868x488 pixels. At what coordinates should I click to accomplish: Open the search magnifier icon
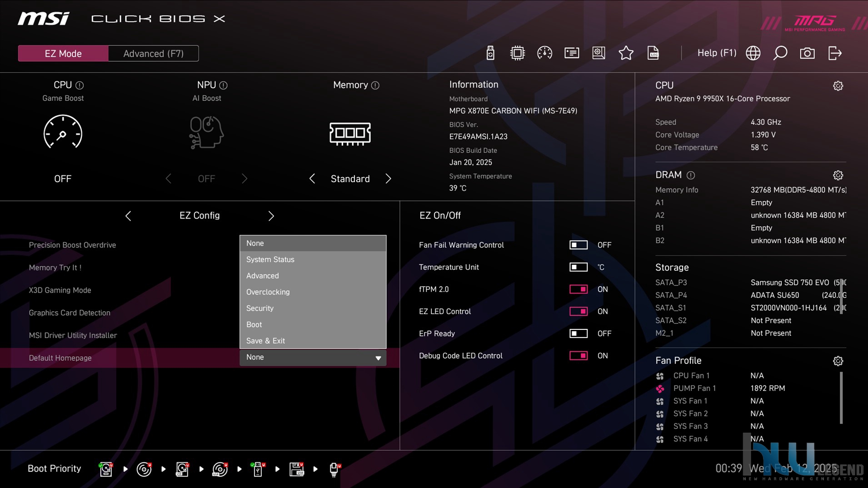(x=780, y=53)
